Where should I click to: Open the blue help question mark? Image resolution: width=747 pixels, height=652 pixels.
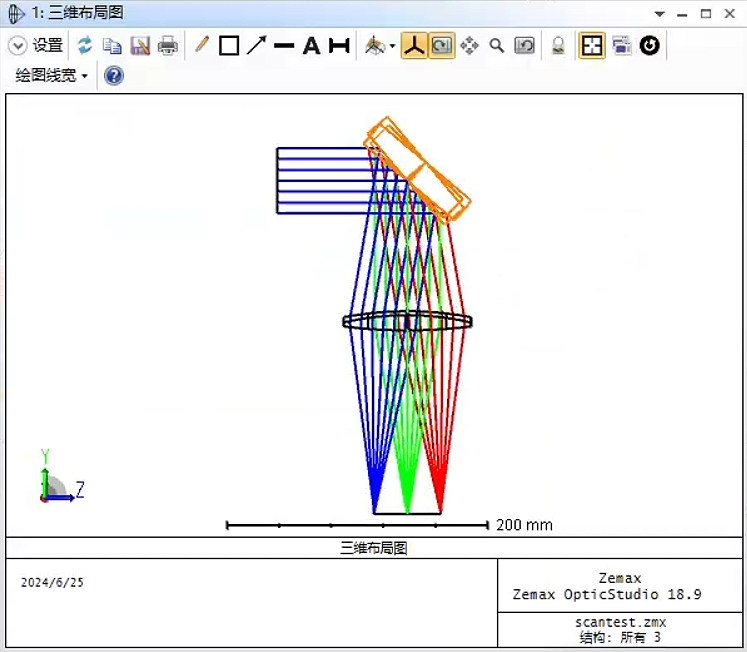(114, 75)
